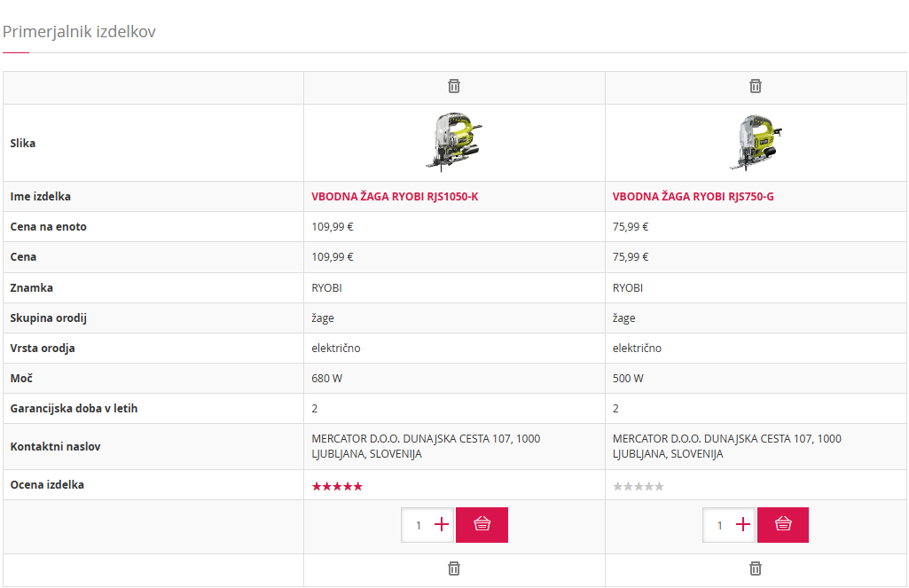Remove RJS1050-K using the top trash icon
This screenshot has width=909, height=588.
pyautogui.click(x=454, y=86)
